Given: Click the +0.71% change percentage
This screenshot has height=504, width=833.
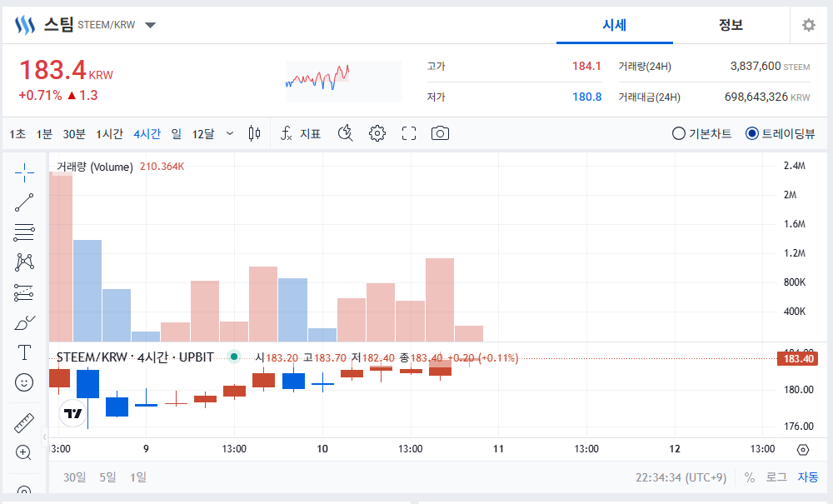Looking at the screenshot, I should (40, 96).
